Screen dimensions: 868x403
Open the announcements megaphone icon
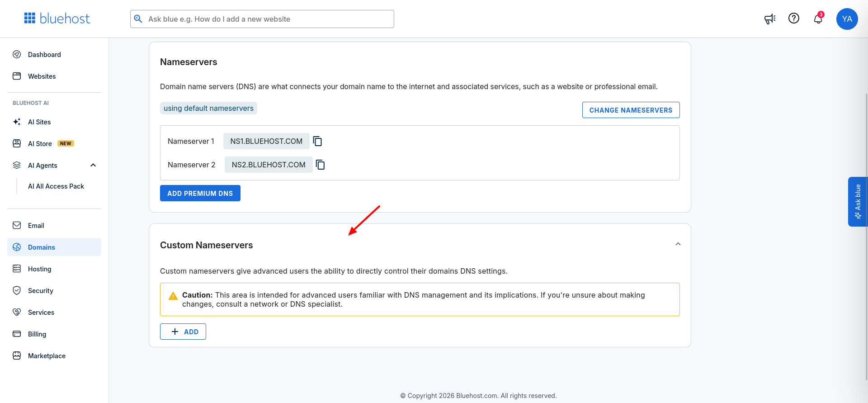click(x=770, y=19)
